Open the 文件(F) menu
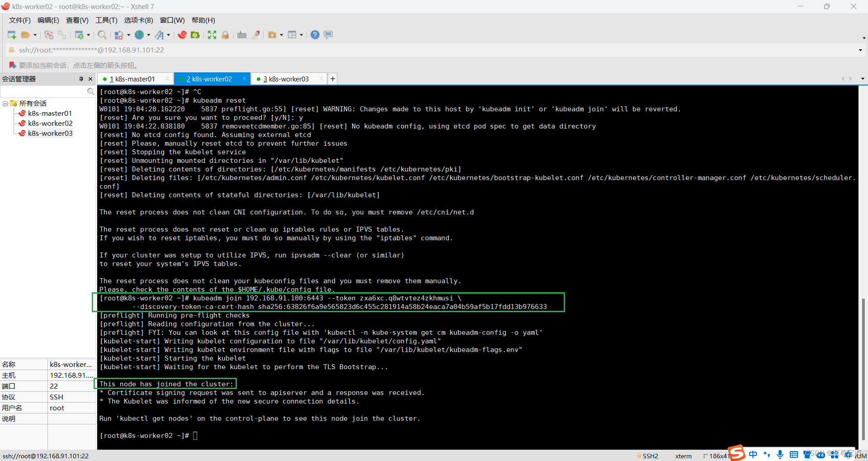Viewport: 868px width, 461px height. 20,20
